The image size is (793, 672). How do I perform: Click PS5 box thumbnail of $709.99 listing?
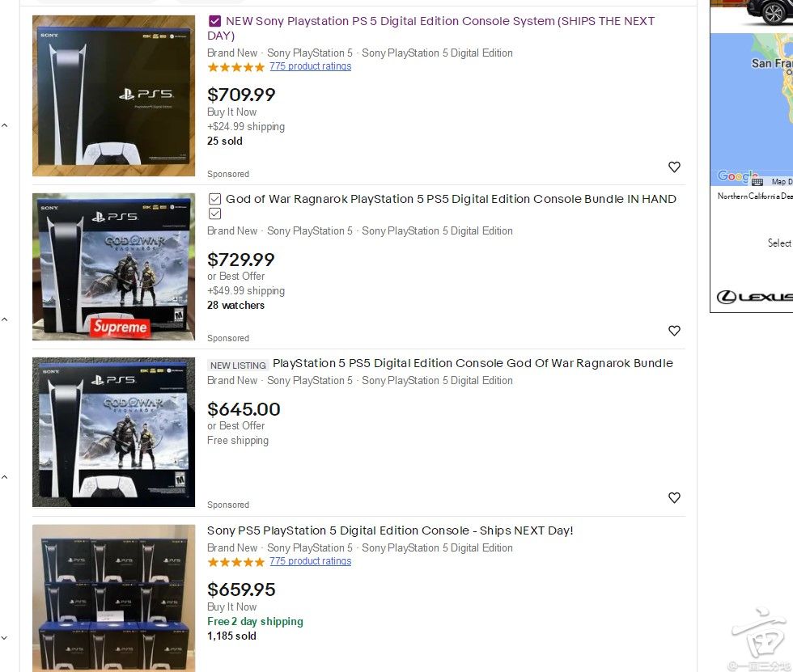113,95
